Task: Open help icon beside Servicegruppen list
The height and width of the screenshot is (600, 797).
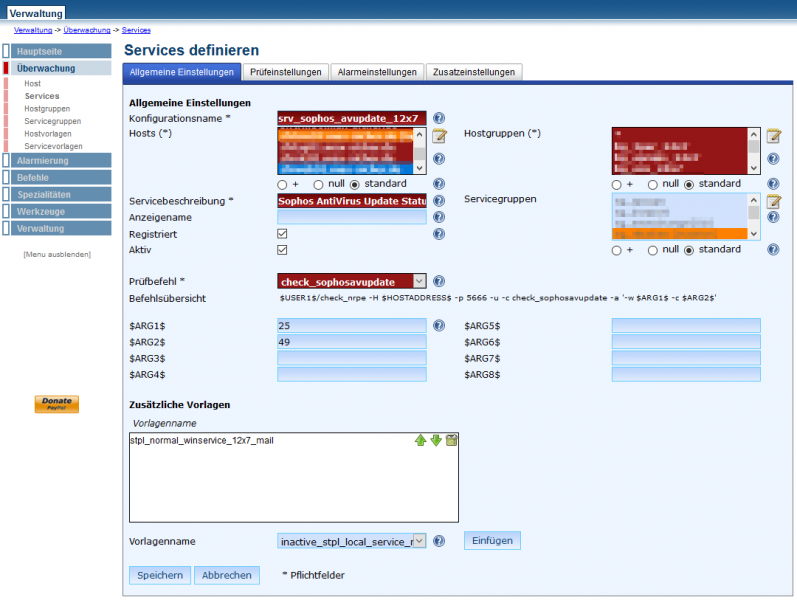Action: 773,217
